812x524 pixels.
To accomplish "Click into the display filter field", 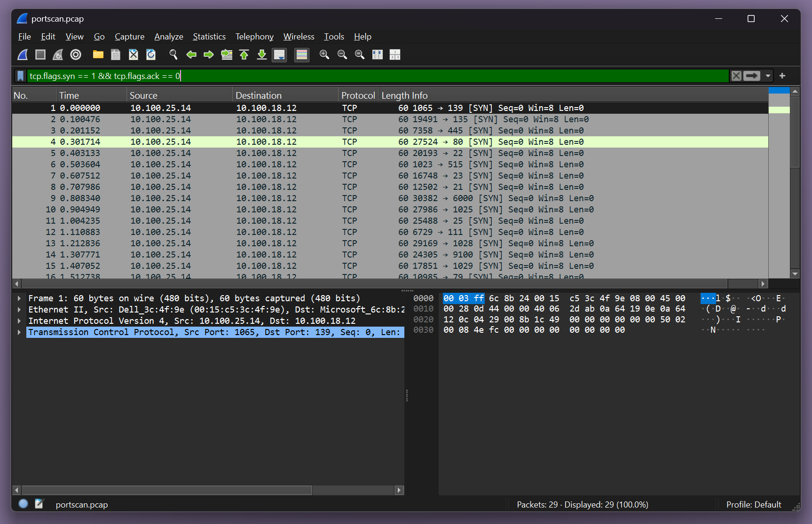I will pyautogui.click(x=378, y=76).
